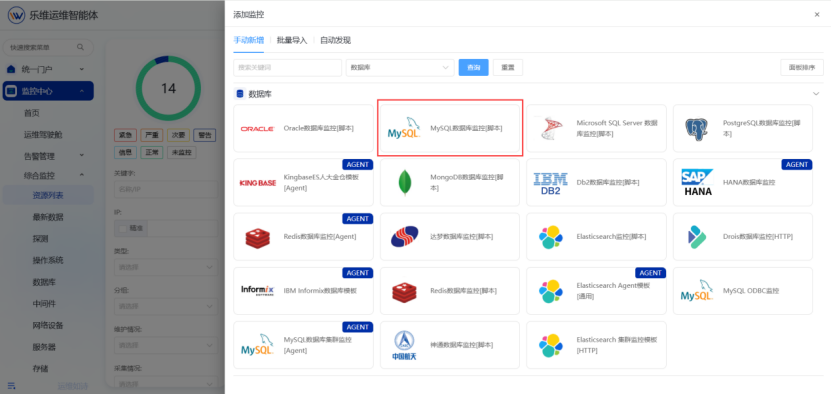This screenshot has height=395, width=831.
Task: Toggle the 紧急 severity filter
Action: [126, 135]
